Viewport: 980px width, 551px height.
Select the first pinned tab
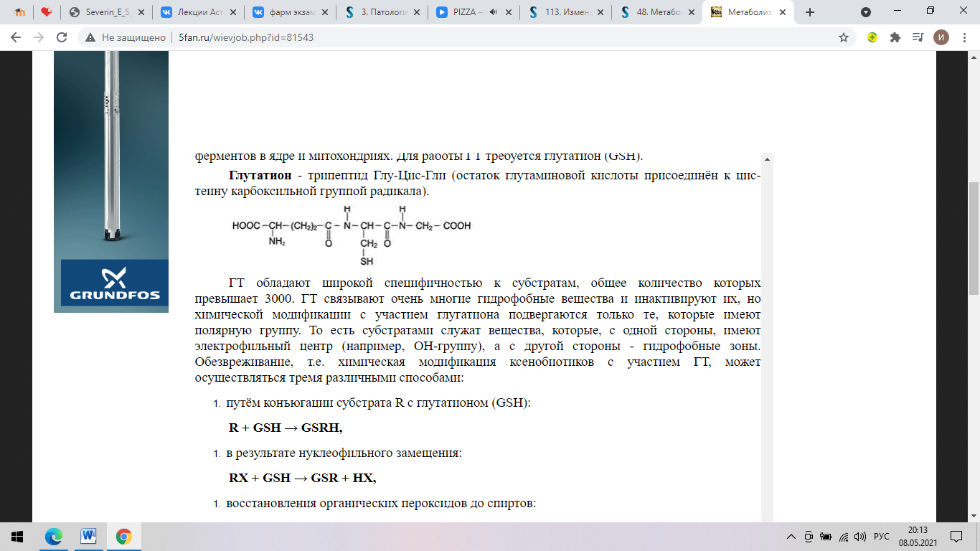19,12
